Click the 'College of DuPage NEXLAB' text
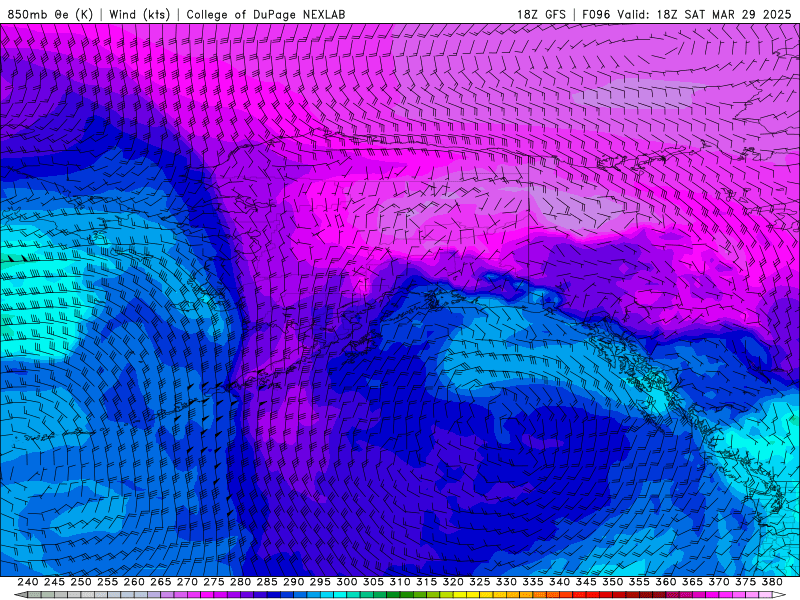This screenshot has height=600, width=800. coord(266,14)
